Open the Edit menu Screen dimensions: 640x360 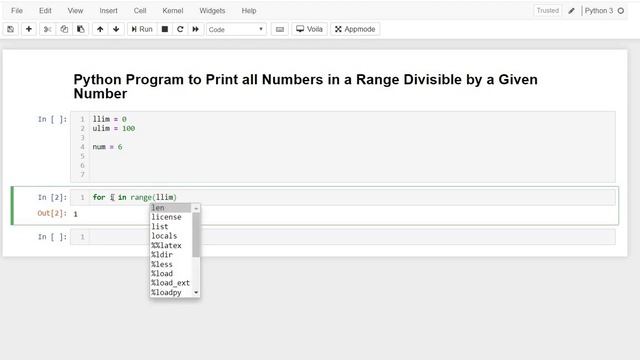(x=45, y=11)
